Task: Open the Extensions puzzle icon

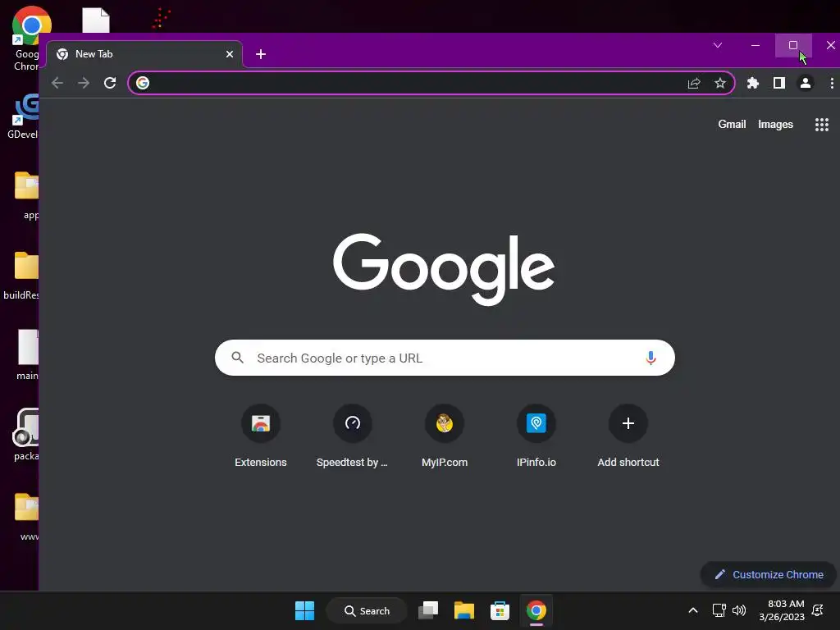Action: click(753, 83)
